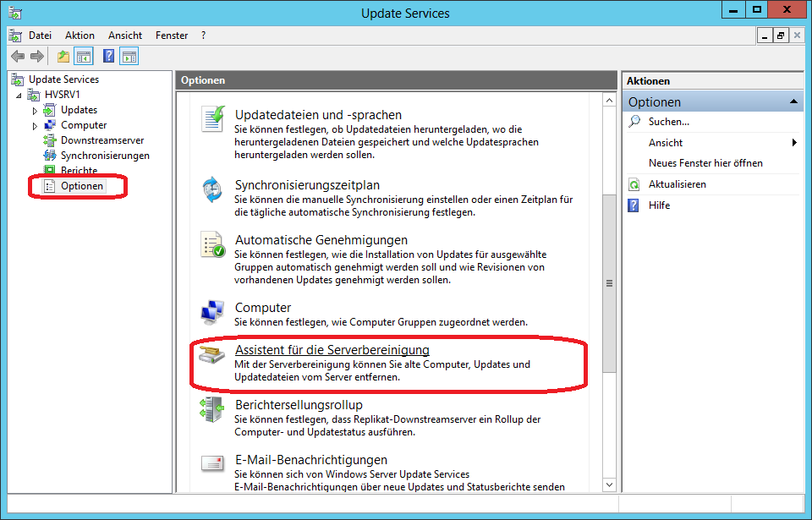The height and width of the screenshot is (520, 812).
Task: Select the Synchronisierungen tree item
Action: (105, 156)
